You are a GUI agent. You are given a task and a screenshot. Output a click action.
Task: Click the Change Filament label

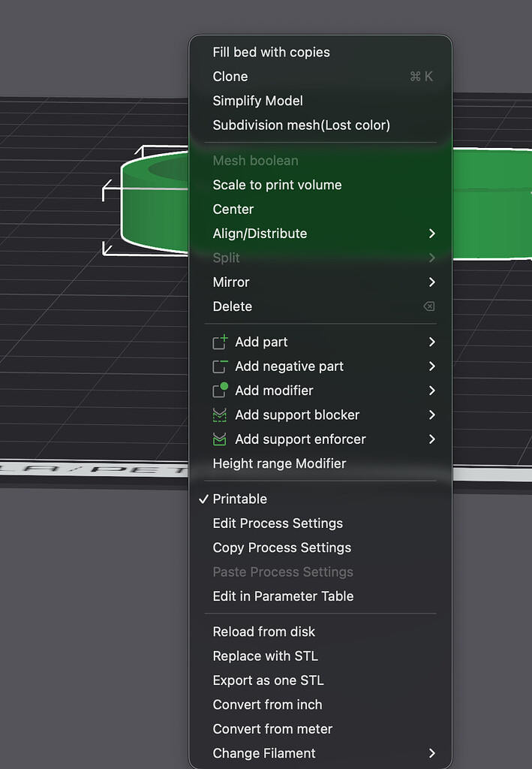point(264,753)
